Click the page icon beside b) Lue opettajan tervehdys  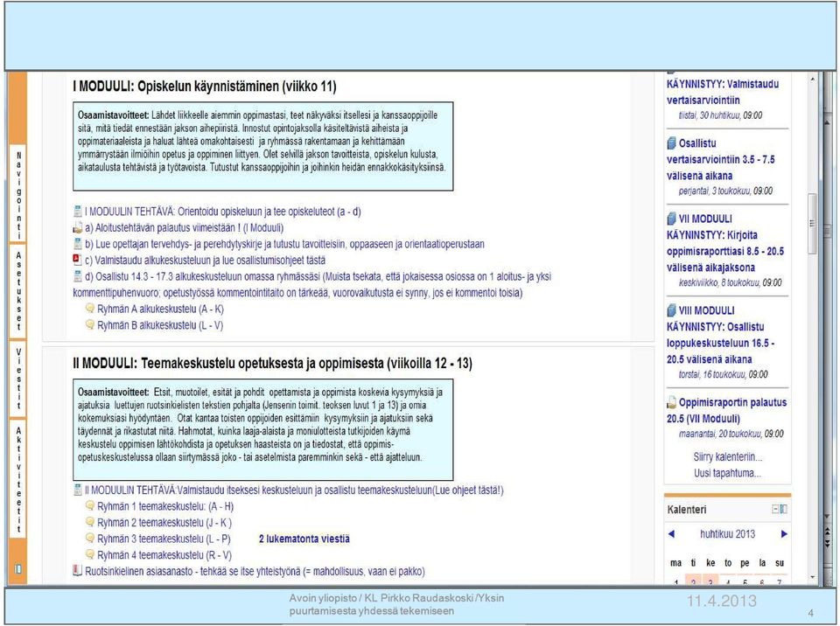(78, 244)
